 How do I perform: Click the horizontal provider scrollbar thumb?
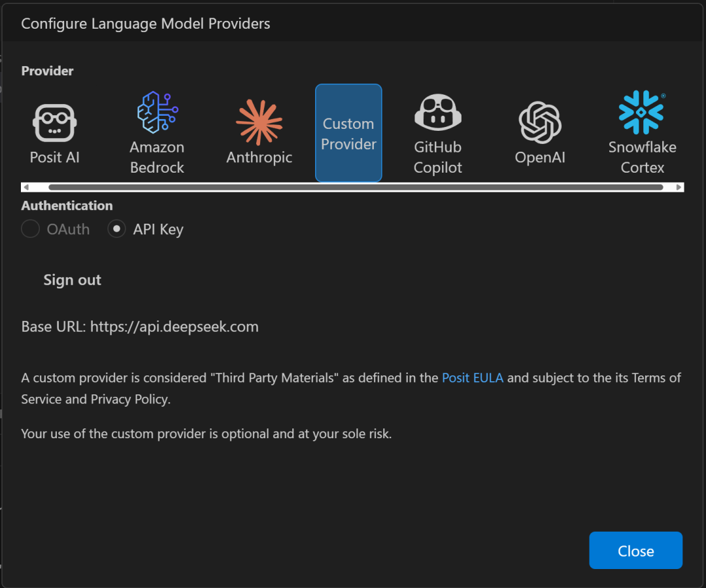click(x=356, y=187)
